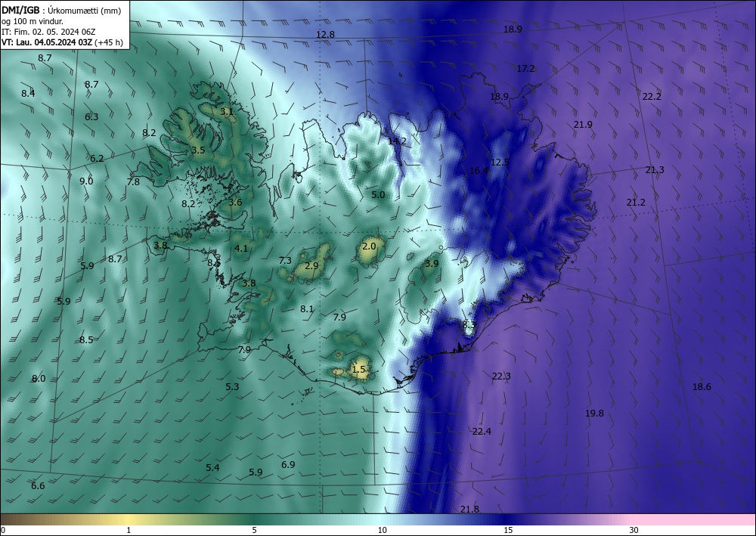Click the 5.0 value on the map
Image resolution: width=756 pixels, height=536 pixels.
(379, 195)
